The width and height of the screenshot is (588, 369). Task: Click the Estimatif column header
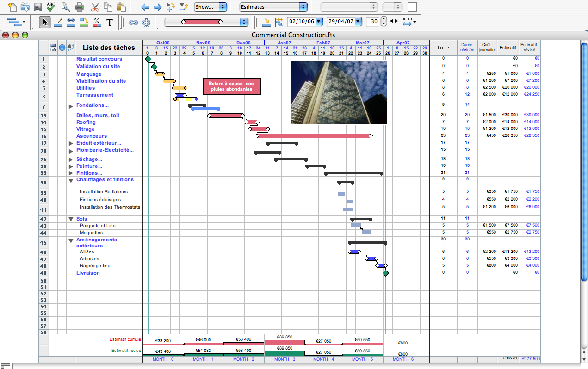click(508, 48)
